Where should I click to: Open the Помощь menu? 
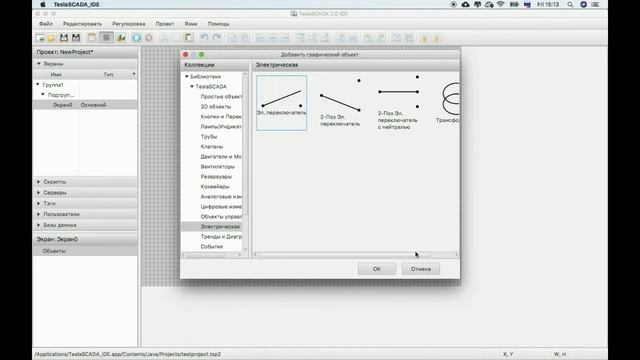click(x=218, y=24)
